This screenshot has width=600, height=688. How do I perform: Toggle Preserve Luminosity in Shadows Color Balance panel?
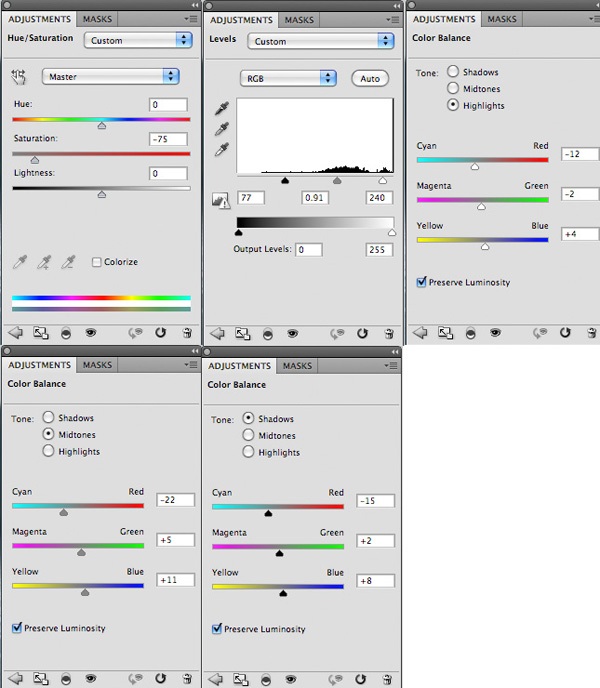(217, 629)
